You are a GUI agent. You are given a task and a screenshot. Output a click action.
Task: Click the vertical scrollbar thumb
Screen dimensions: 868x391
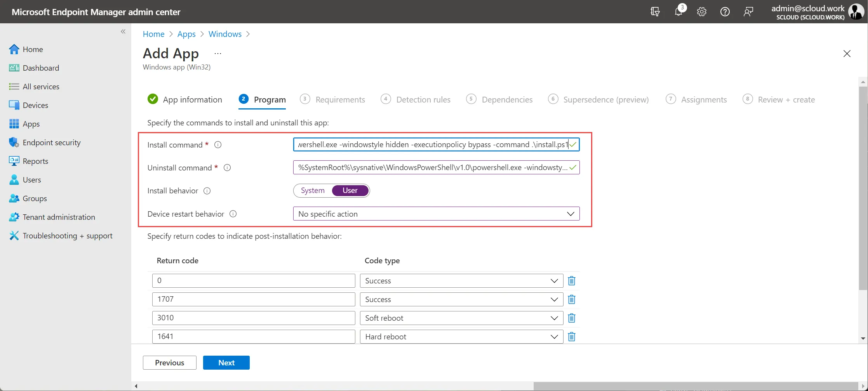click(x=863, y=188)
